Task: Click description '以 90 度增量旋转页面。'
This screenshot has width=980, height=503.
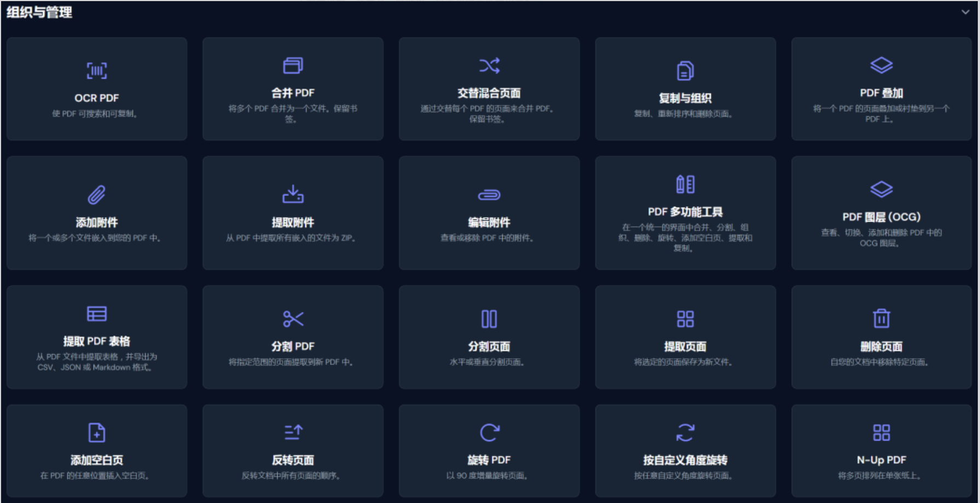Action: (487, 476)
